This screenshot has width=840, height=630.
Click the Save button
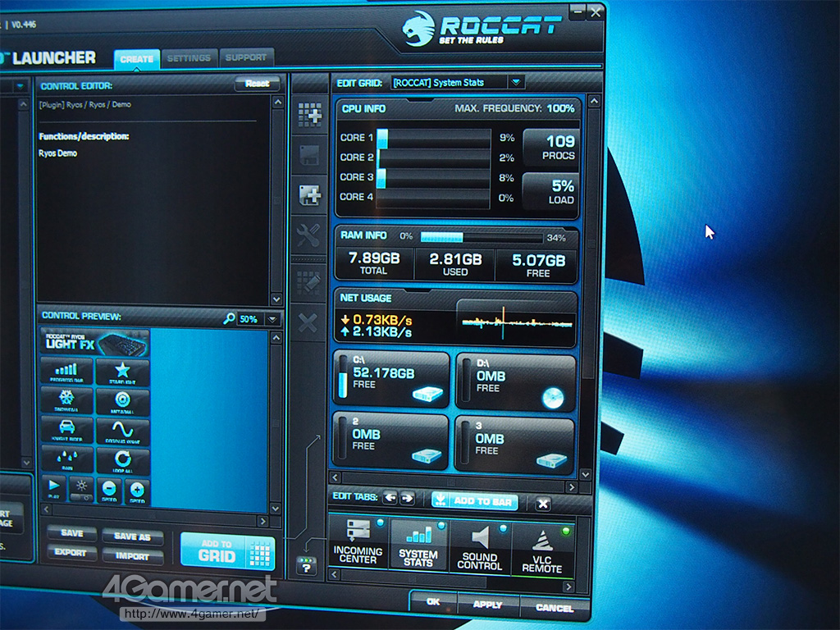click(x=72, y=533)
